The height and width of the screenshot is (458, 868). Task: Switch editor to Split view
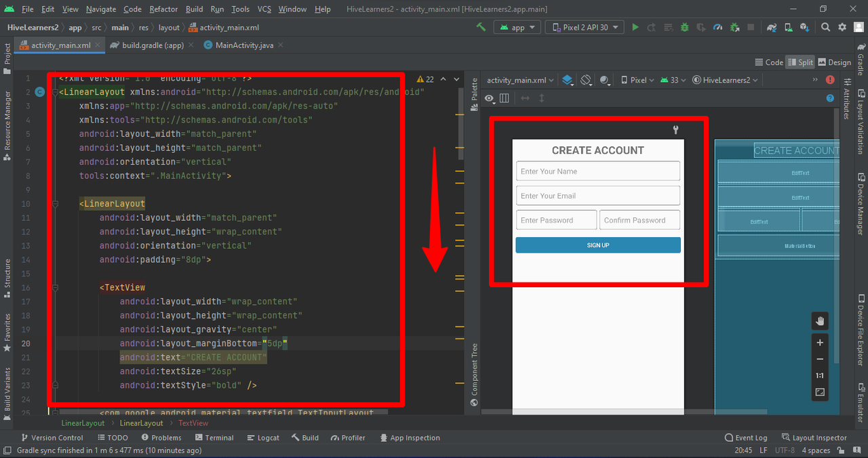[800, 62]
